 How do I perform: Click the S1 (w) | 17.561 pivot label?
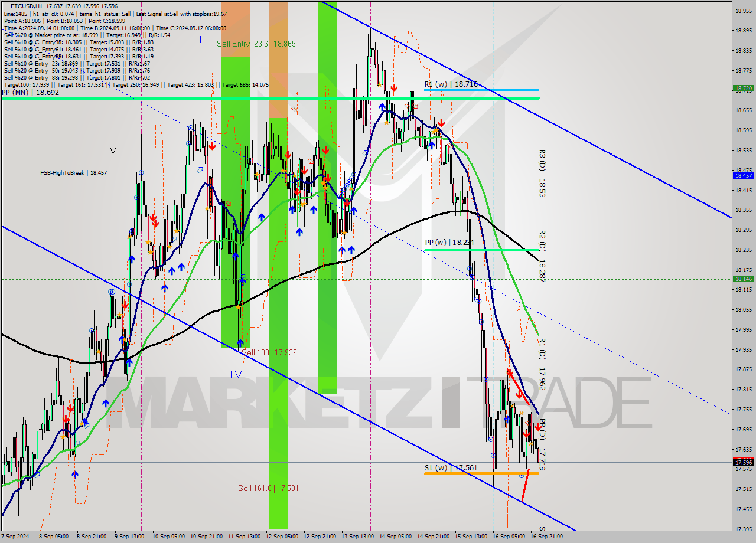(451, 468)
